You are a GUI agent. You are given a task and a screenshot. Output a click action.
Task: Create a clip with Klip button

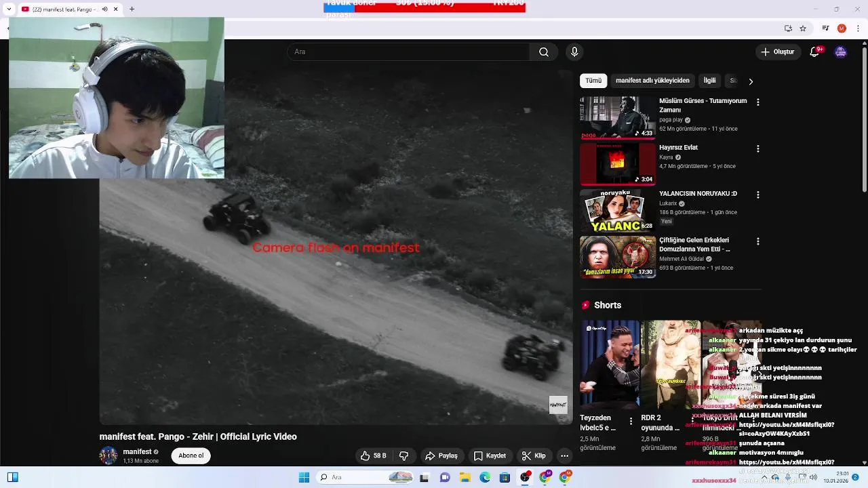pyautogui.click(x=534, y=455)
